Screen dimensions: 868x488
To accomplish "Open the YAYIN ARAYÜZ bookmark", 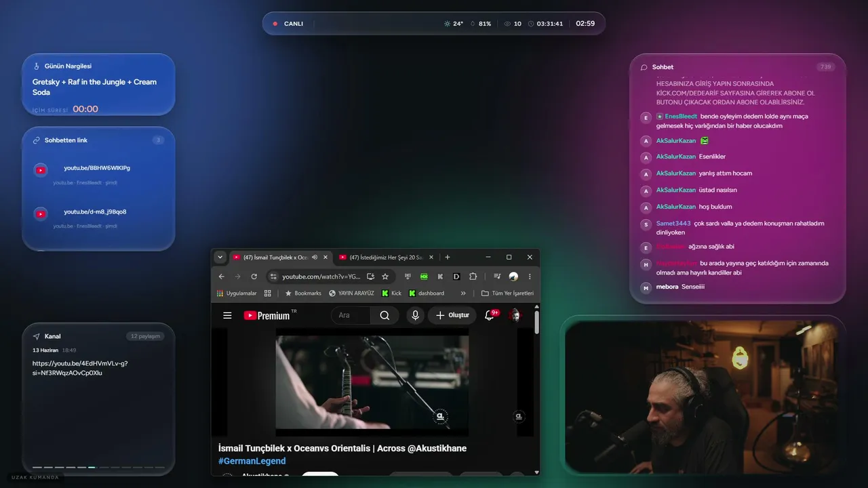I will (351, 293).
